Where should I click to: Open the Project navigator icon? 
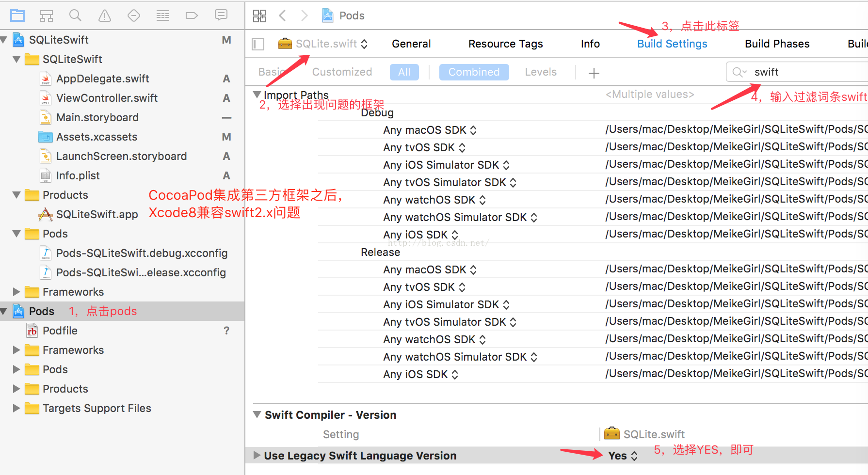pos(17,15)
